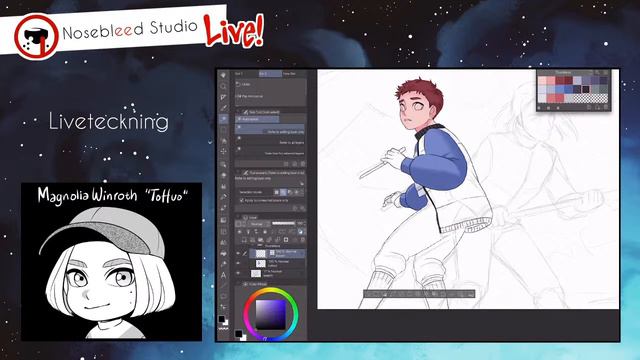This screenshot has width=640, height=360.
Task: Open the color set name dropdown
Action: [x=563, y=72]
